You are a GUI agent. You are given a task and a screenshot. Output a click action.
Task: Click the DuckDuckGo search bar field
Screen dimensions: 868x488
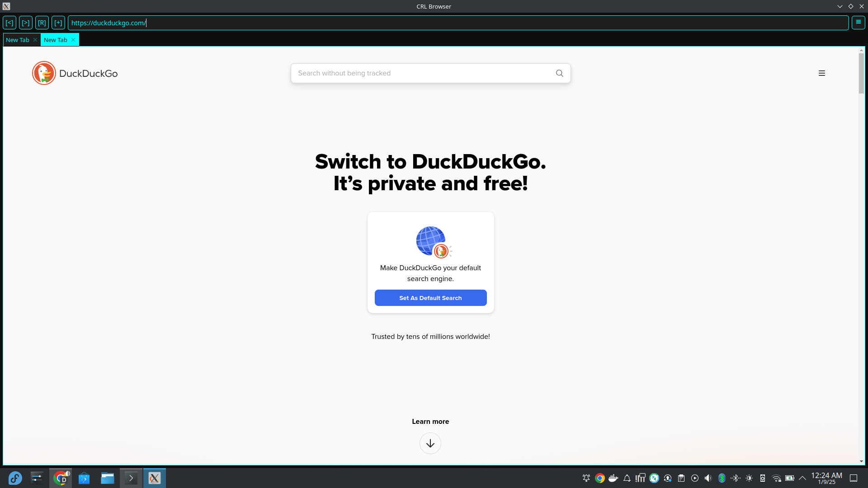pos(430,73)
